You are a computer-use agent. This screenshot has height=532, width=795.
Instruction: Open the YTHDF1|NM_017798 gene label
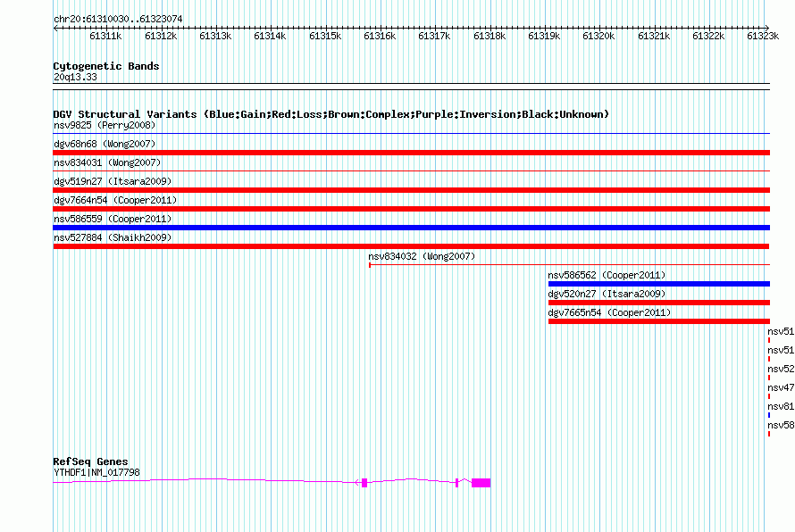pyautogui.click(x=96, y=473)
